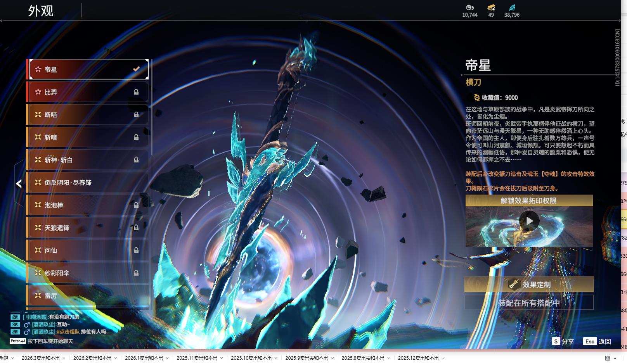Screen dimensions: 627x364
Task: Click 解锁效果拓印权限 button
Action: tap(529, 200)
